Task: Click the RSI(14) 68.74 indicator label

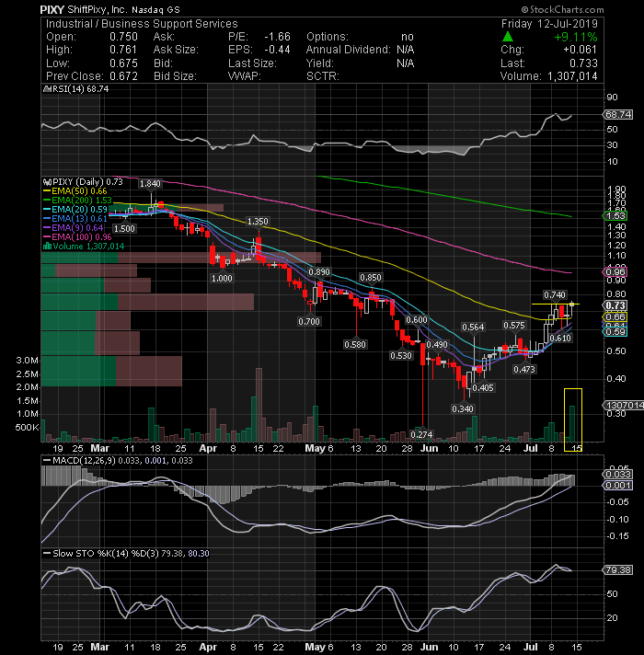Action: pos(76,89)
